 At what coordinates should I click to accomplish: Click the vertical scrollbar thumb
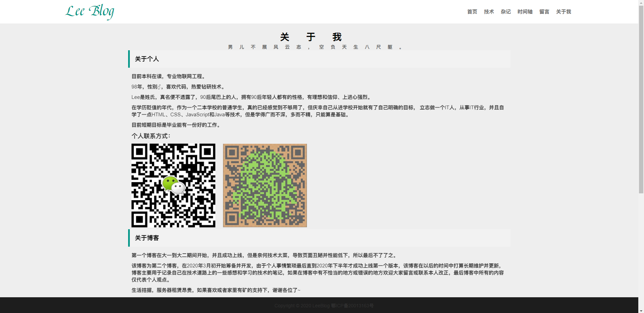(x=641, y=100)
